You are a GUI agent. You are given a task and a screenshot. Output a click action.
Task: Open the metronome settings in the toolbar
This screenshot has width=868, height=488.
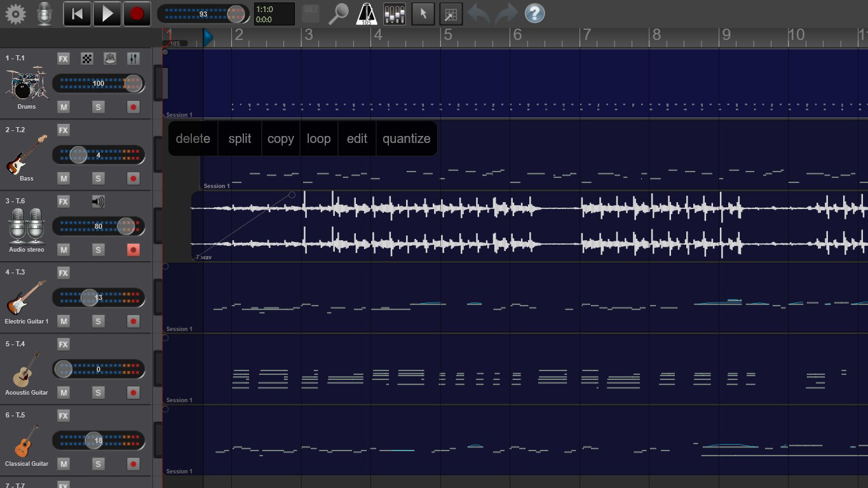[x=365, y=13]
